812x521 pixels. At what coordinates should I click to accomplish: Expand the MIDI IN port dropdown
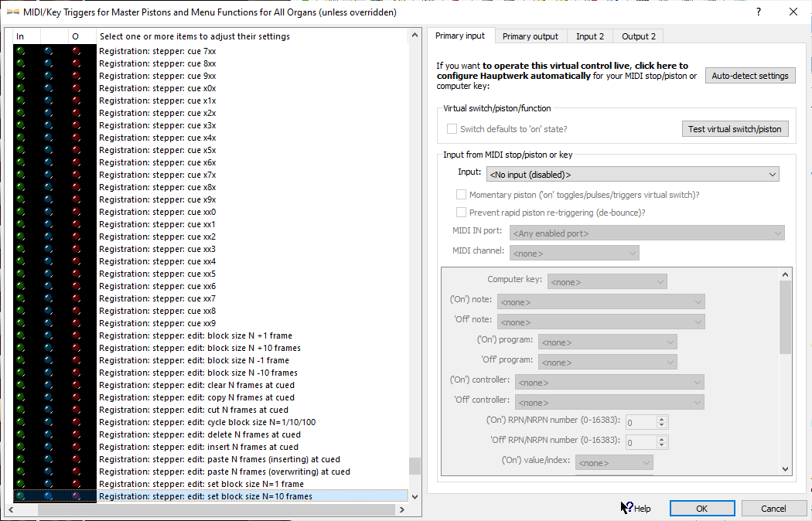(647, 233)
